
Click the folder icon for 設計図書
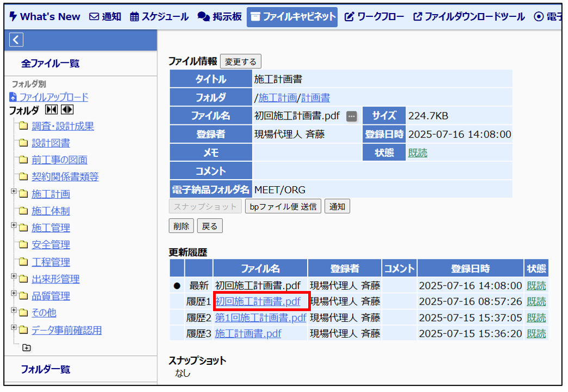(x=23, y=143)
